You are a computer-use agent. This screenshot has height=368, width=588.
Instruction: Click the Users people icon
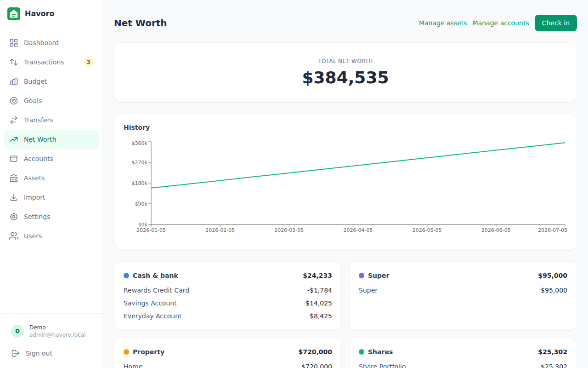(x=14, y=236)
